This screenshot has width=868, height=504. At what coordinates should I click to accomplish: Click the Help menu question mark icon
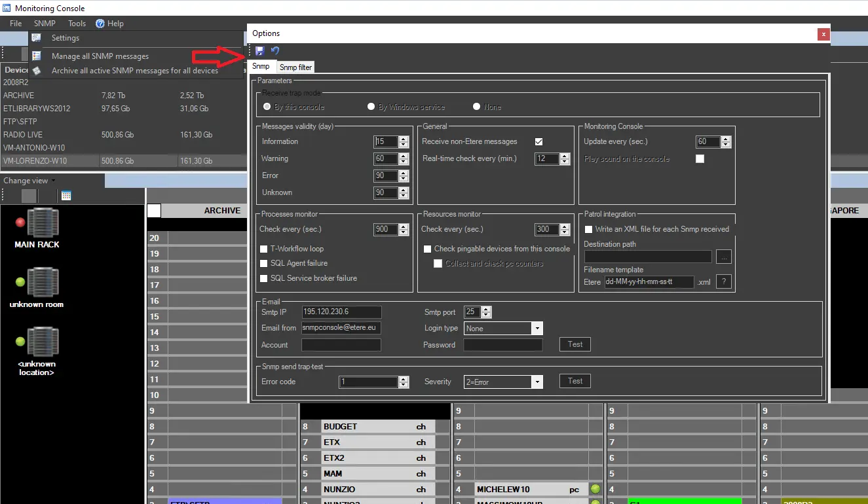coord(100,24)
